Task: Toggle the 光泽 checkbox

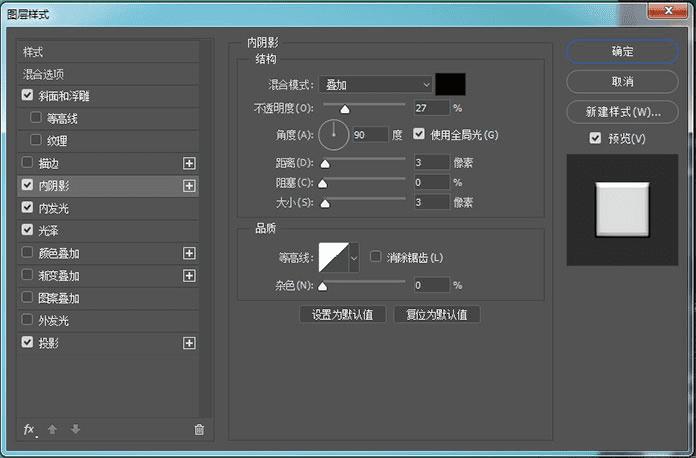Action: [28, 229]
